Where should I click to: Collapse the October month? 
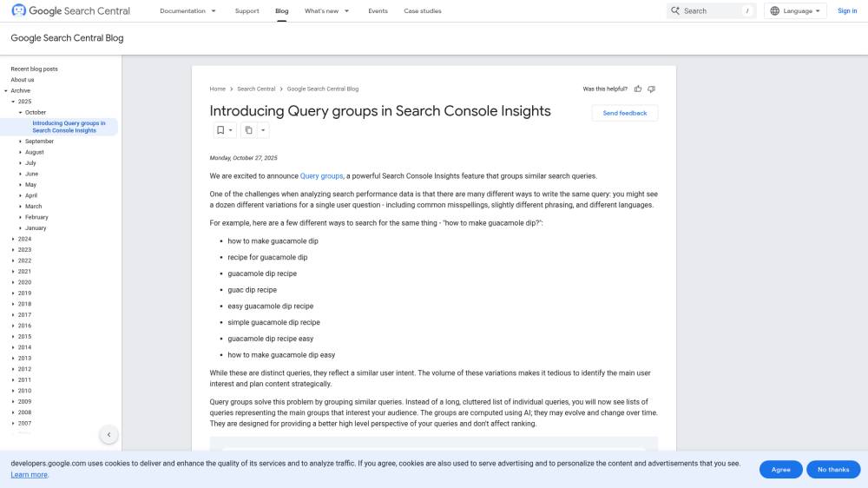pos(21,112)
